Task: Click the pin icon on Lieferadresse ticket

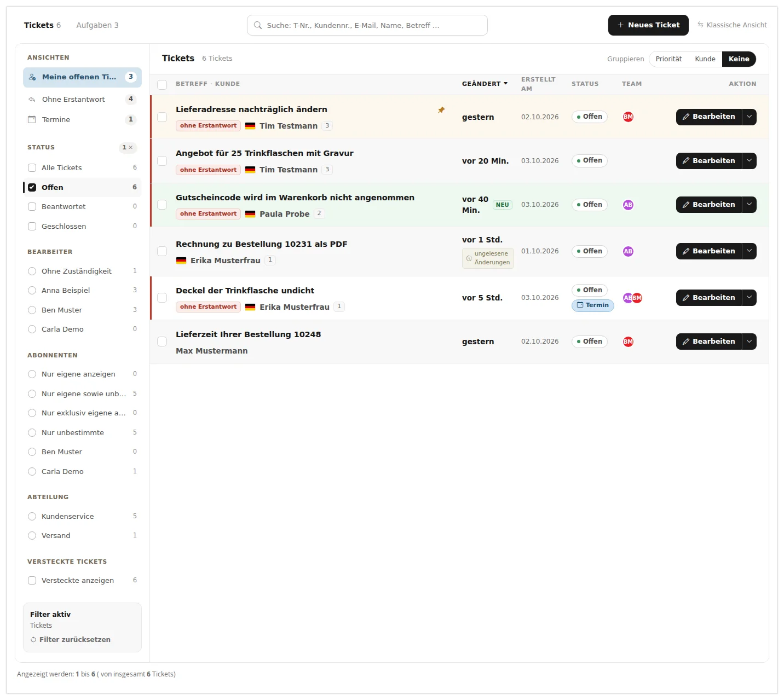Action: (x=441, y=110)
